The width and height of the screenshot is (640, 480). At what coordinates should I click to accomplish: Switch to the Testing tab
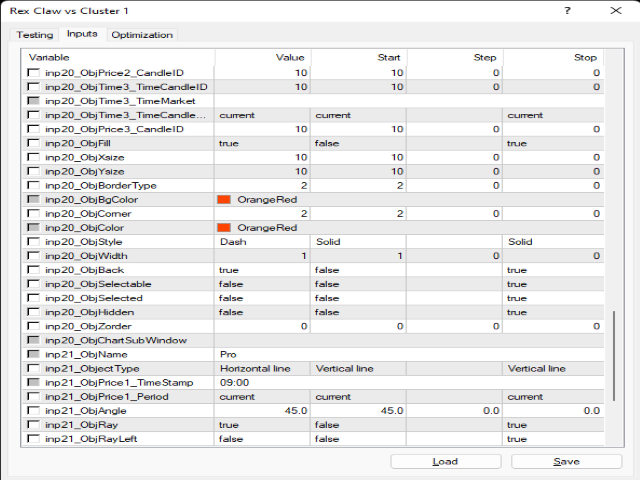point(36,35)
